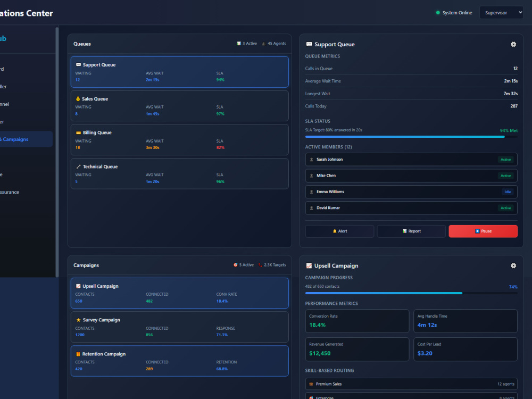This screenshot has height=399, width=532.
Task: Click the Upsell Campaign panel header chart icon
Action: click(309, 265)
